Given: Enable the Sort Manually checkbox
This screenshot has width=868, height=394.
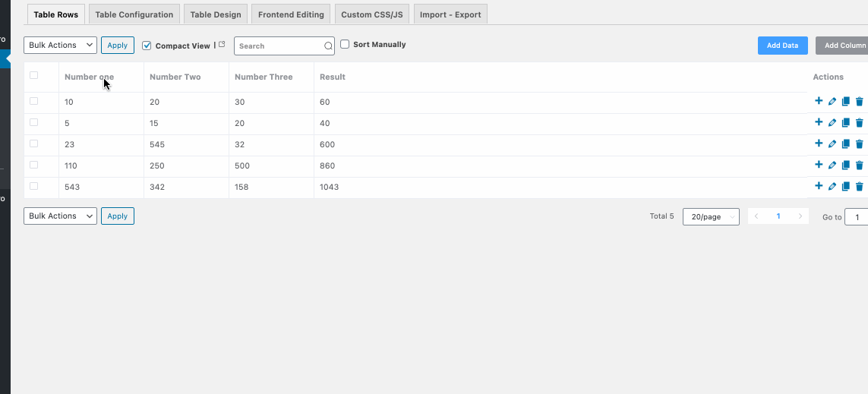Looking at the screenshot, I should point(345,45).
